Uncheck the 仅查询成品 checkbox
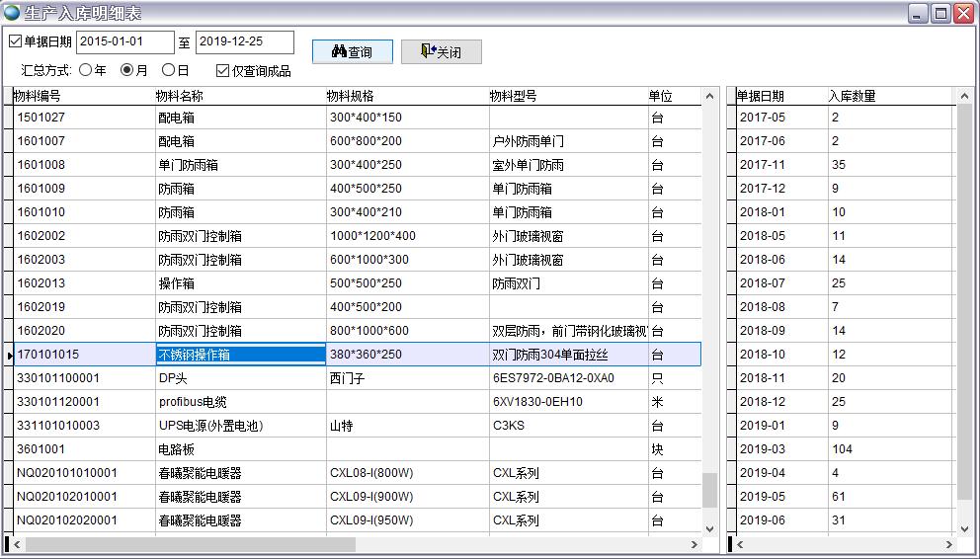980x559 pixels. 223,70
